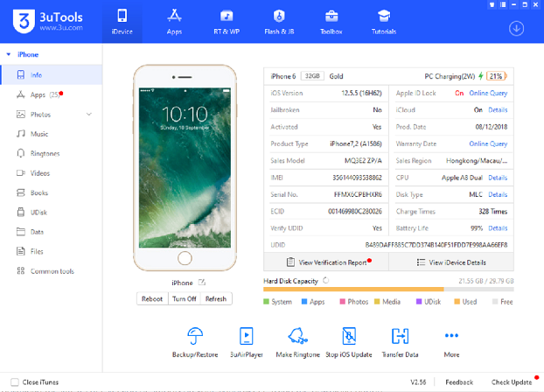Screen dimensions: 544x392
Task: Click the Apps blue legend swatch
Action: [304, 301]
